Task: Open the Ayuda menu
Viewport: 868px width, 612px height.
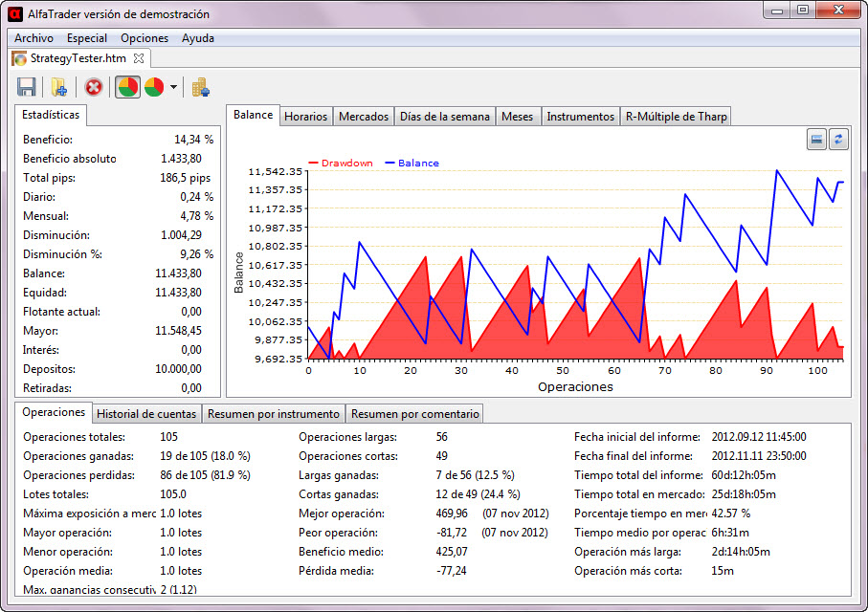Action: point(198,38)
